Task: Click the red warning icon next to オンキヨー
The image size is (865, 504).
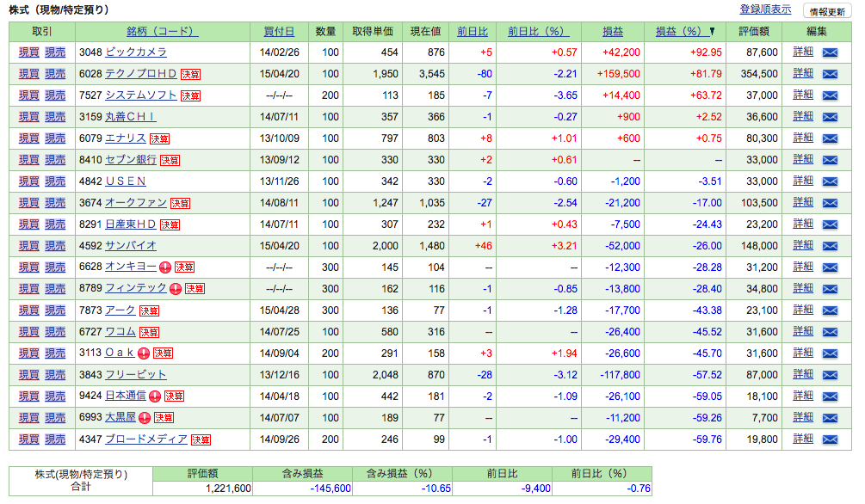Action: tap(165, 267)
